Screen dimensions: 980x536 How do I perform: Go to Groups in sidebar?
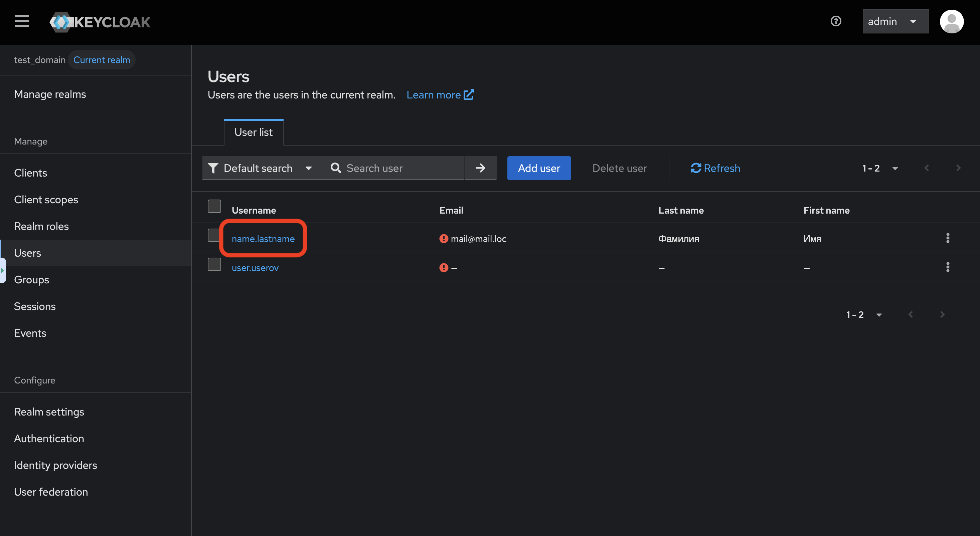point(32,280)
